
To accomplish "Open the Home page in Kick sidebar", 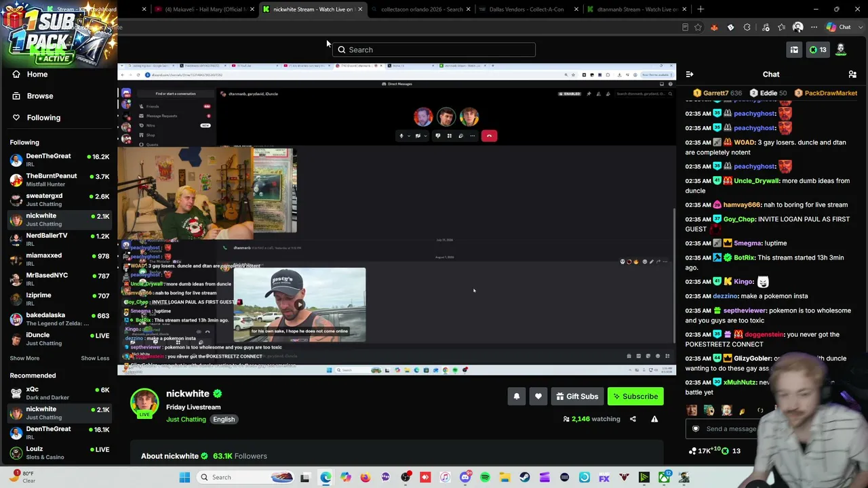I will coord(37,74).
